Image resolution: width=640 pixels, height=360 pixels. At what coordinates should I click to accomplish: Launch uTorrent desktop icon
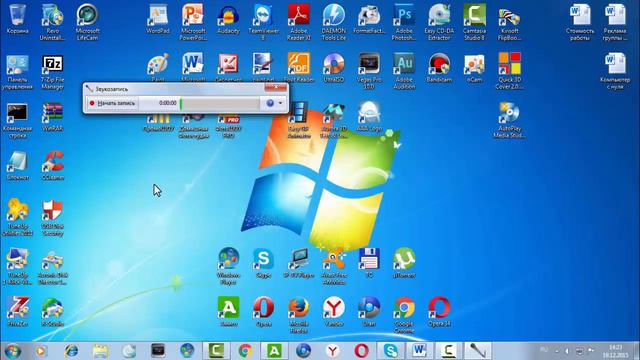[404, 263]
